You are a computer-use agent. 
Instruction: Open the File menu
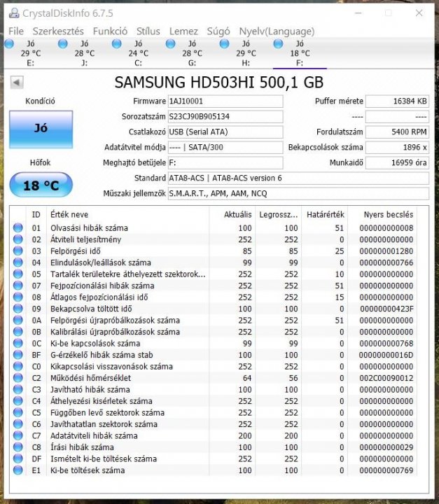16,31
